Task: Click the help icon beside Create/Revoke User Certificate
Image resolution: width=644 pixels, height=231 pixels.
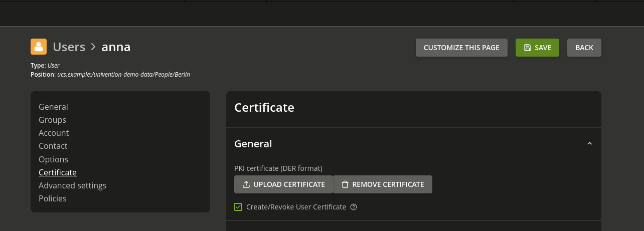Action: pos(354,207)
